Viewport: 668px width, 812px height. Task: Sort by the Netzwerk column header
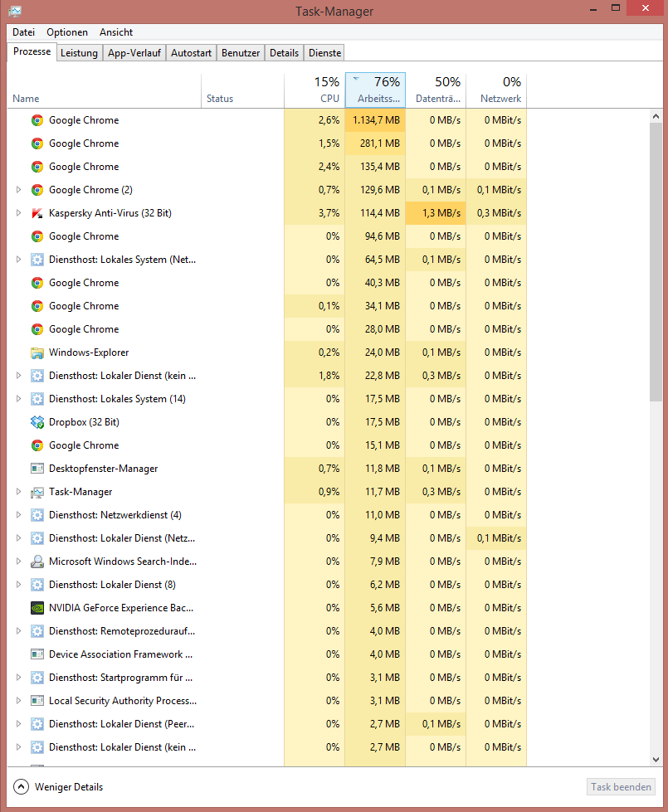[496, 90]
